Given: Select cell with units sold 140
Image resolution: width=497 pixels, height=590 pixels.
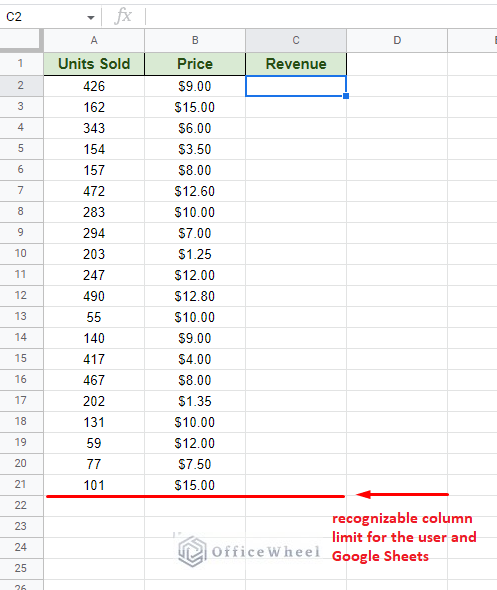Looking at the screenshot, I should pyautogui.click(x=94, y=338).
